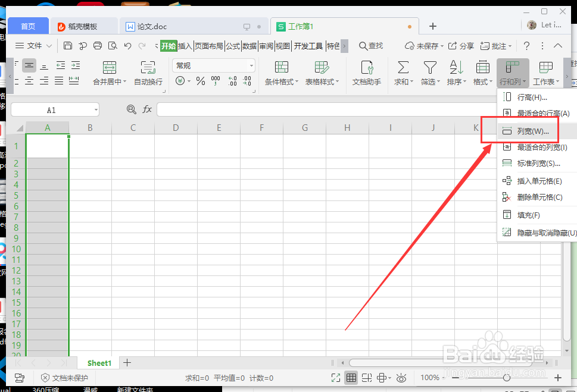Add a new sheet with plus button
577x392 pixels.
(127, 363)
